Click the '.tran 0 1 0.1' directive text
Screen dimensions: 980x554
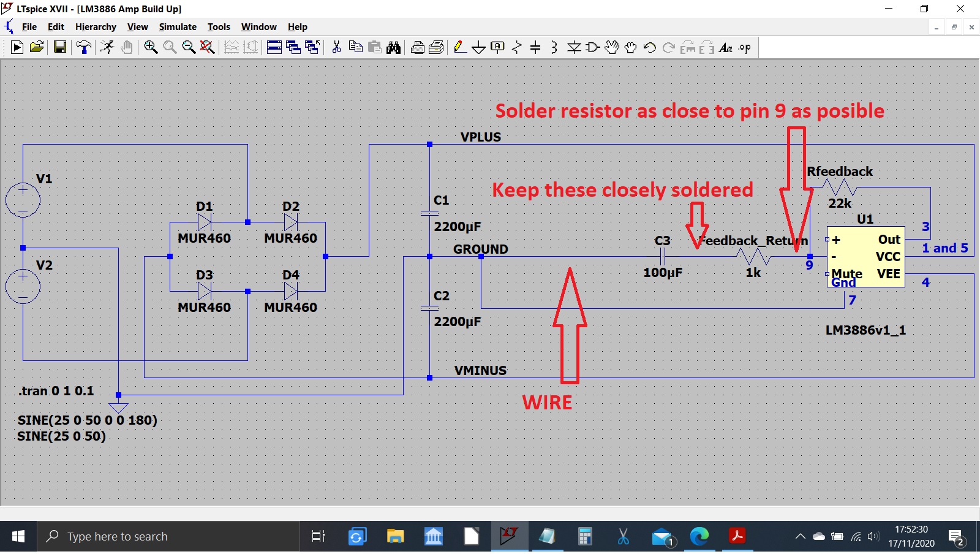click(56, 391)
